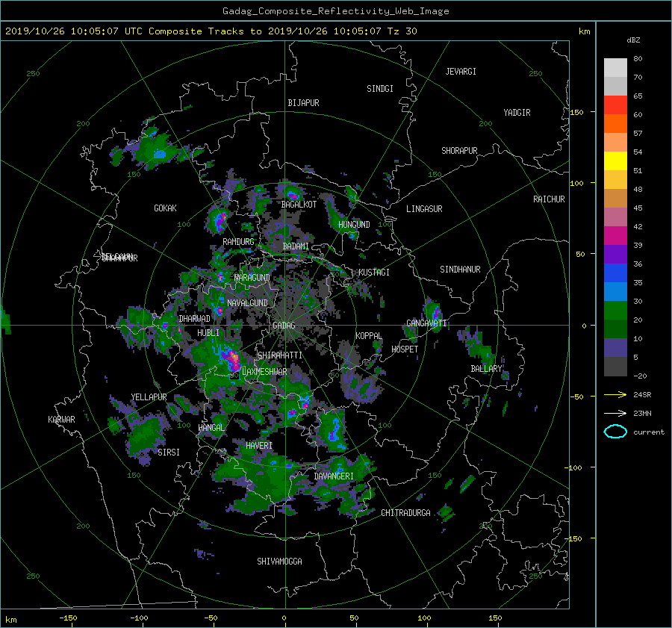Click the SHORAPUR city label
Screen dimensions: 672x628
459,151
